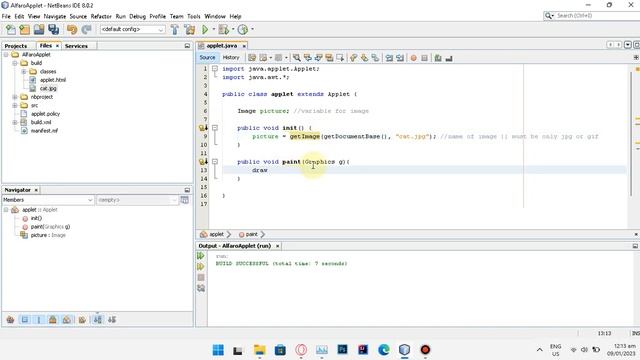Select applet.html in the Files tree
Screen dimensions: 640x360
(53, 80)
